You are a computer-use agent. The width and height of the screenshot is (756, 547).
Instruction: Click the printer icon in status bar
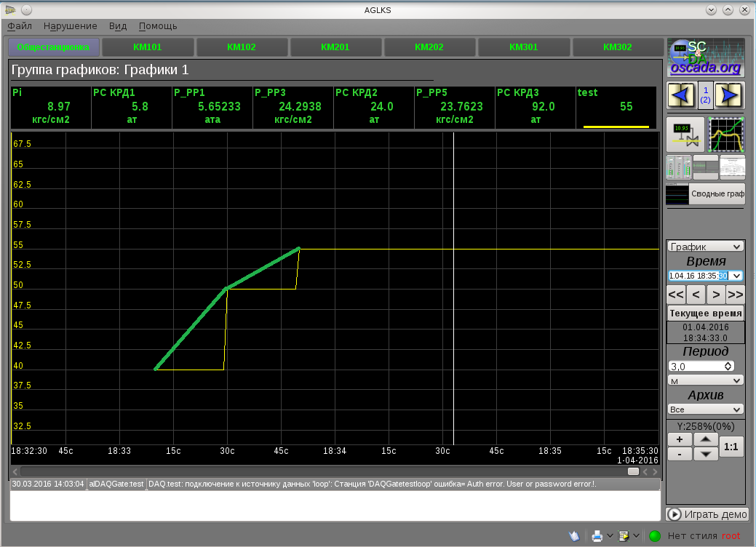(597, 536)
